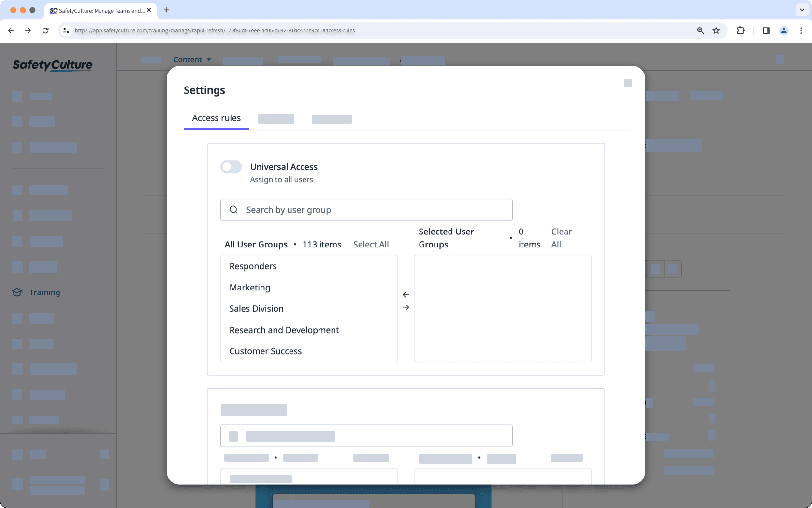This screenshot has height=508, width=812.
Task: Expand the Content dropdown menu
Action: 192,60
